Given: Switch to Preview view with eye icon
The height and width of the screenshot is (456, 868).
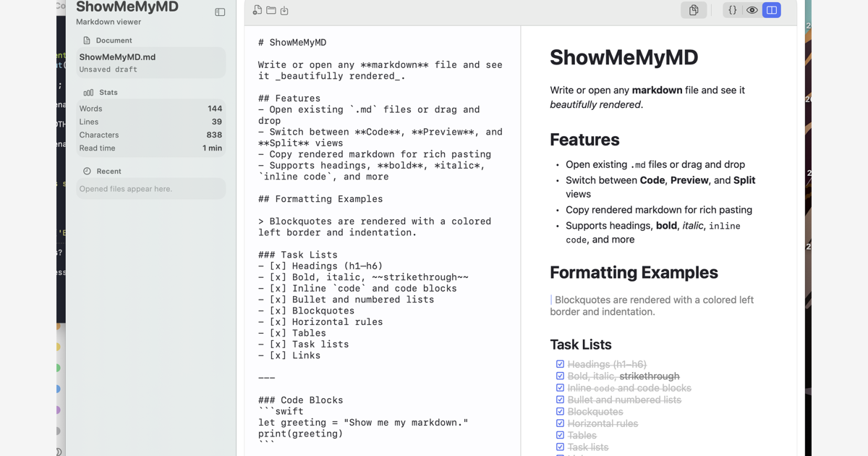Looking at the screenshot, I should tap(752, 10).
